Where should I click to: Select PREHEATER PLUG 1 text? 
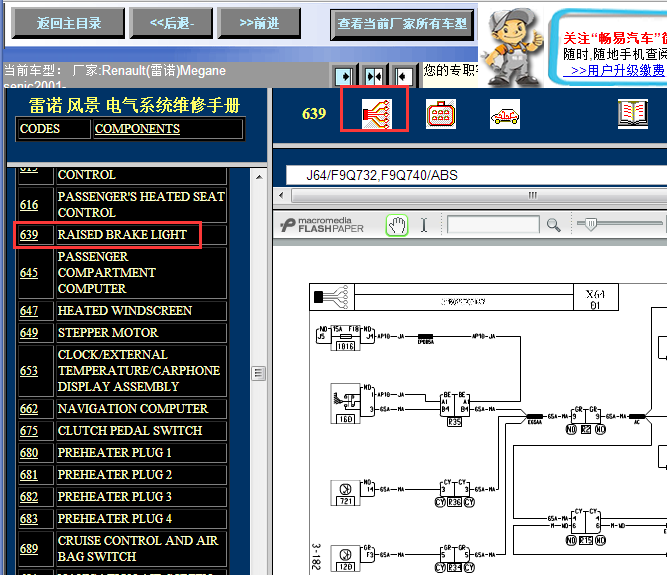pyautogui.click(x=114, y=453)
